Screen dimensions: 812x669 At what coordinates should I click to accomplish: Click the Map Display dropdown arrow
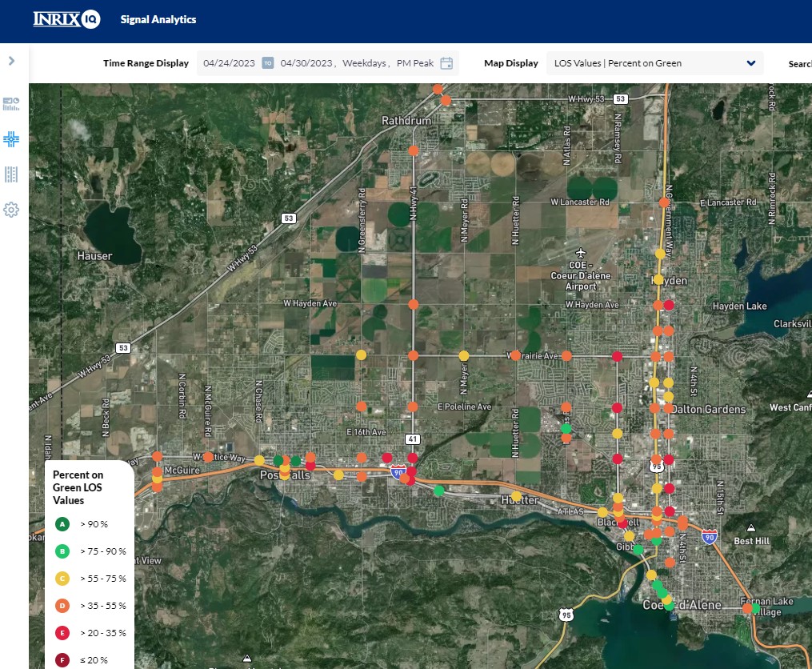click(x=751, y=63)
